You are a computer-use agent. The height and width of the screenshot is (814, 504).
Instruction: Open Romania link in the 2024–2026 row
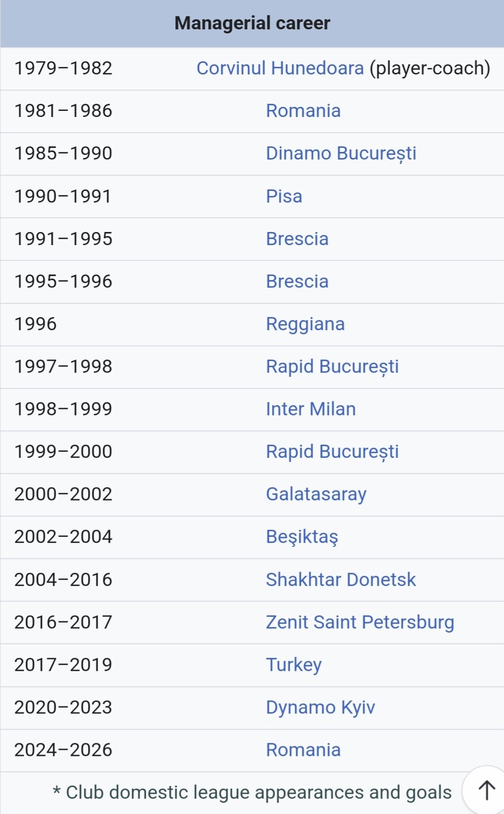tap(303, 750)
